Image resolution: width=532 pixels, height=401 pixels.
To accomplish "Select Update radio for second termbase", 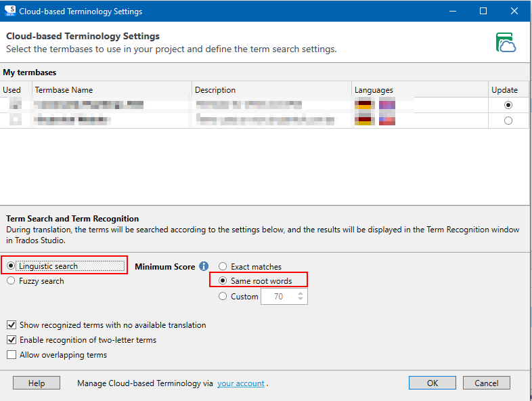I will click(x=508, y=121).
